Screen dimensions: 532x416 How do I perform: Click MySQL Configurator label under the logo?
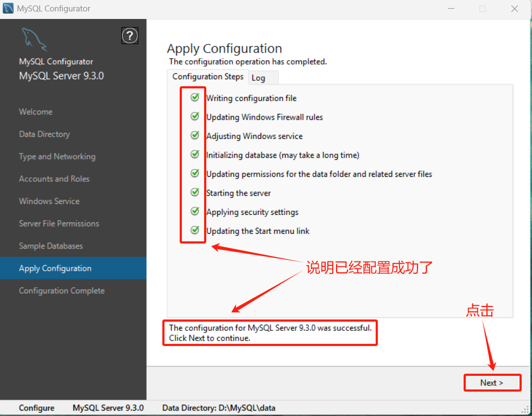[56, 62]
